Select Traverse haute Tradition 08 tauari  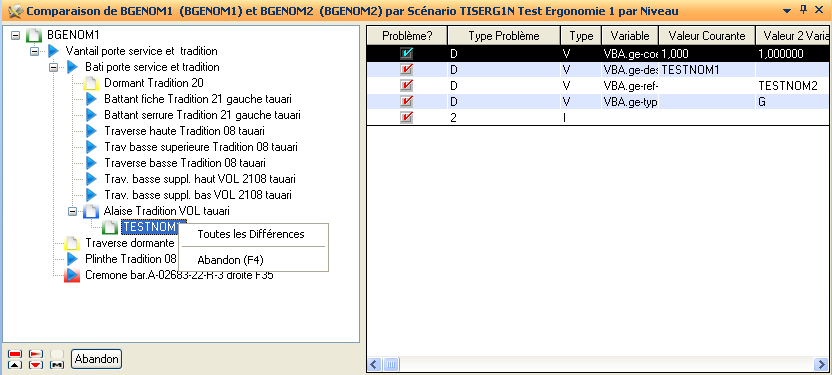(x=185, y=131)
